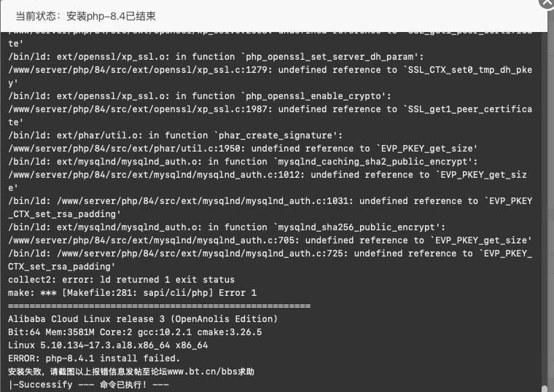Click the 'collect2: error: ld returned 1 exit status' line

point(121,280)
